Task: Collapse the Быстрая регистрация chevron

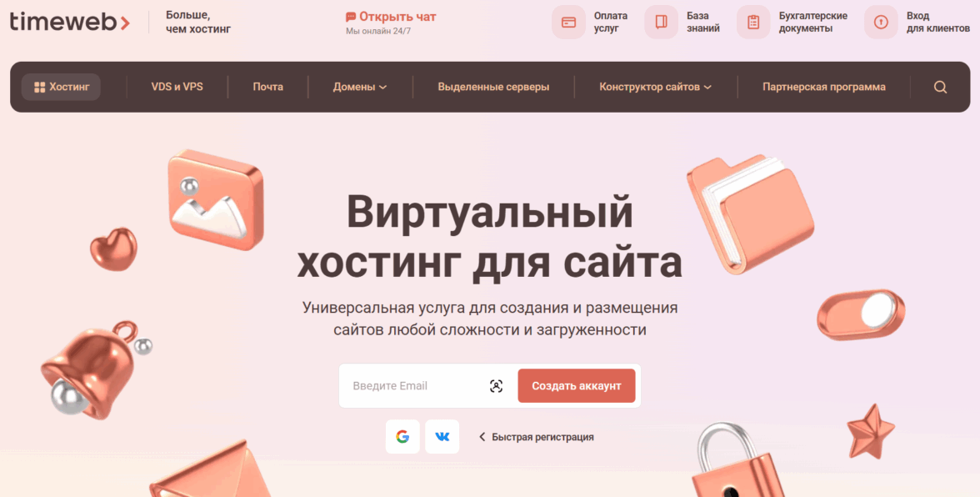Action: [x=482, y=437]
